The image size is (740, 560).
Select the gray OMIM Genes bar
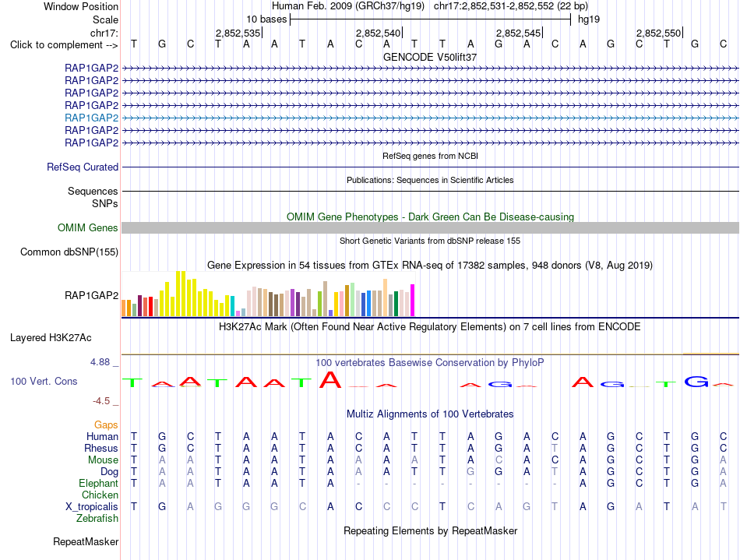[430, 228]
